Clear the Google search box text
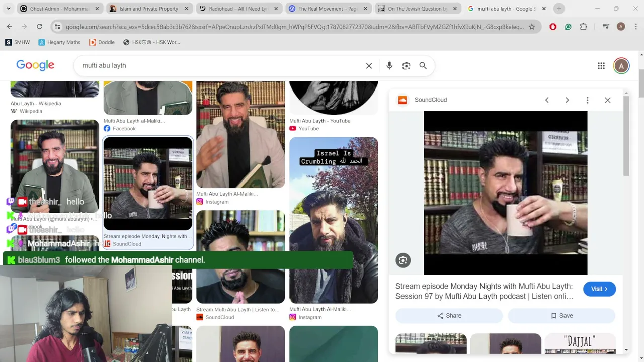644x362 pixels. [x=369, y=66]
